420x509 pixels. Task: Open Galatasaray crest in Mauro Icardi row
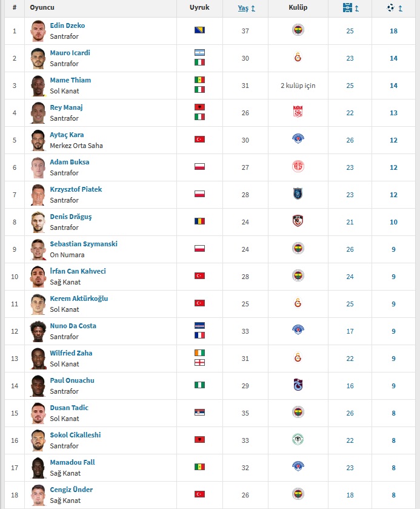[x=298, y=58]
